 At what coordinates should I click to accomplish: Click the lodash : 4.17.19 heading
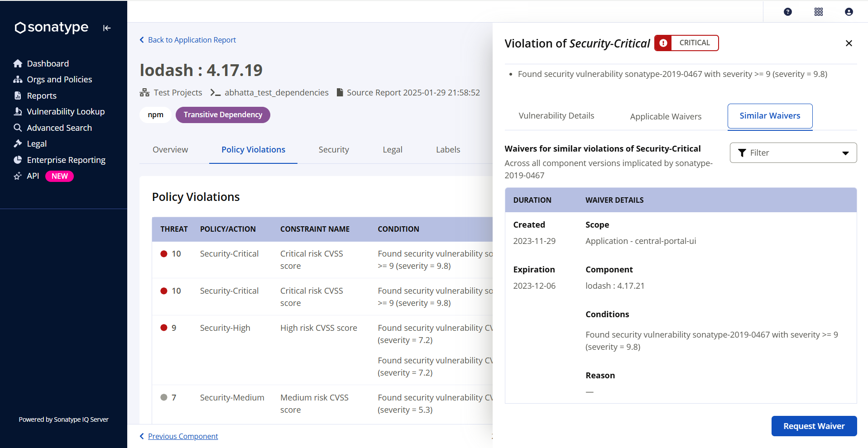(x=201, y=71)
